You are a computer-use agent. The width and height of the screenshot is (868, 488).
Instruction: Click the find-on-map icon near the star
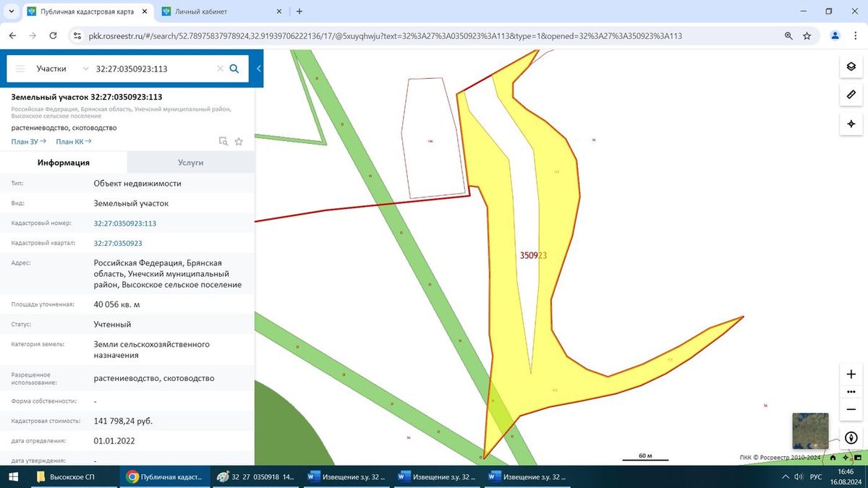tap(224, 142)
